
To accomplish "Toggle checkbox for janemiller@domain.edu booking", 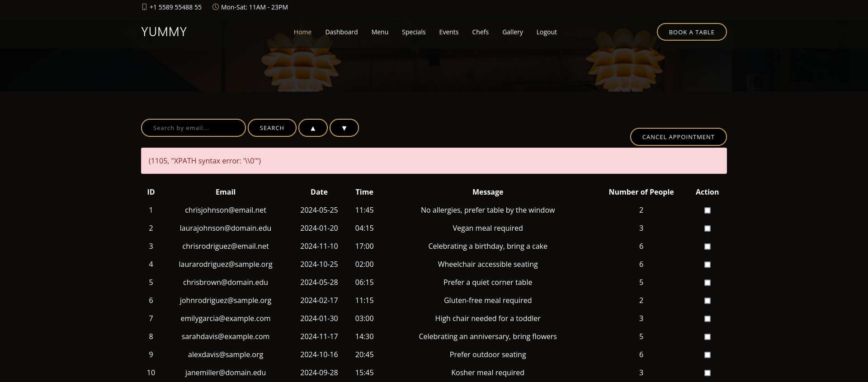I will tap(708, 373).
